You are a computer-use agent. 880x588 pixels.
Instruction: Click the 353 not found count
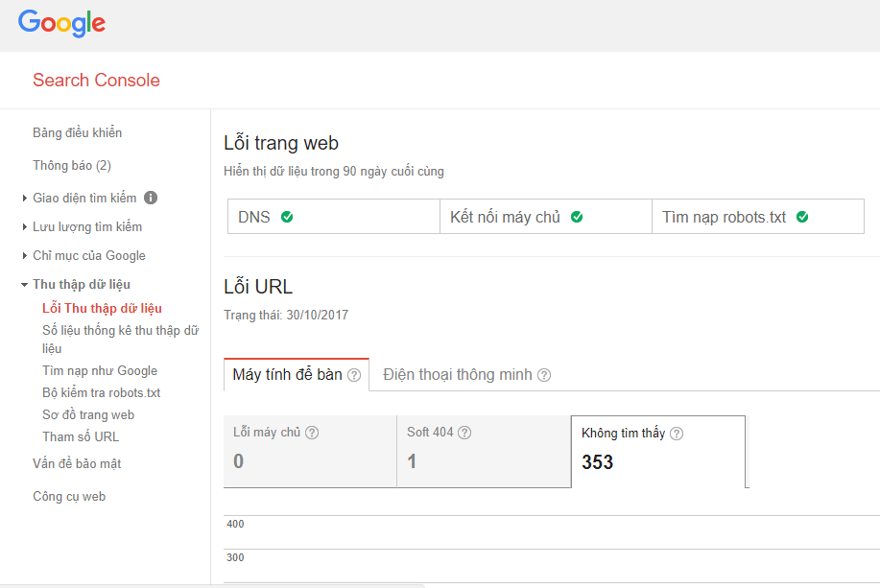597,462
